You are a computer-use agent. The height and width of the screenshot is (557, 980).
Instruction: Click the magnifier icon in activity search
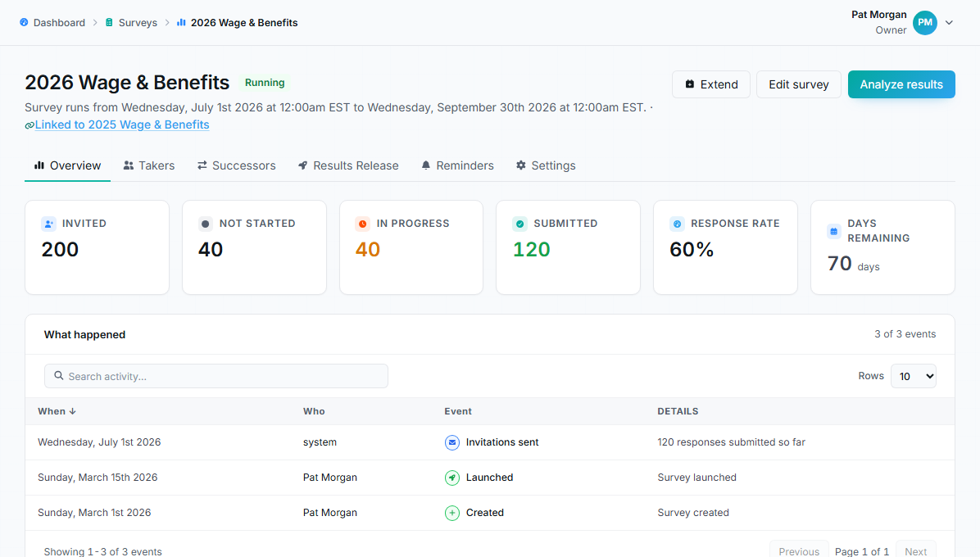point(59,376)
